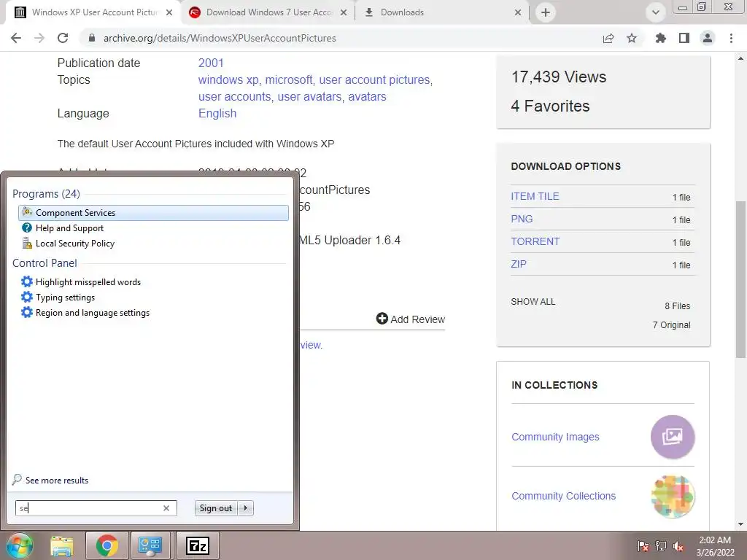Click the Control Panel results header

pyautogui.click(x=44, y=262)
